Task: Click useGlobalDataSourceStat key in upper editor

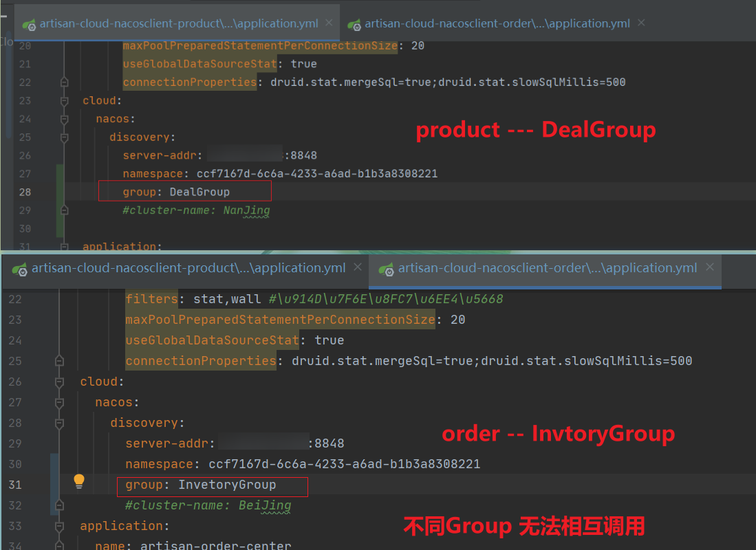Action: [200, 64]
